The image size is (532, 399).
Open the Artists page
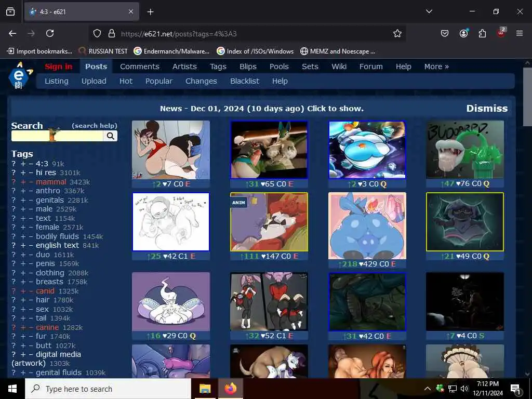pyautogui.click(x=184, y=66)
